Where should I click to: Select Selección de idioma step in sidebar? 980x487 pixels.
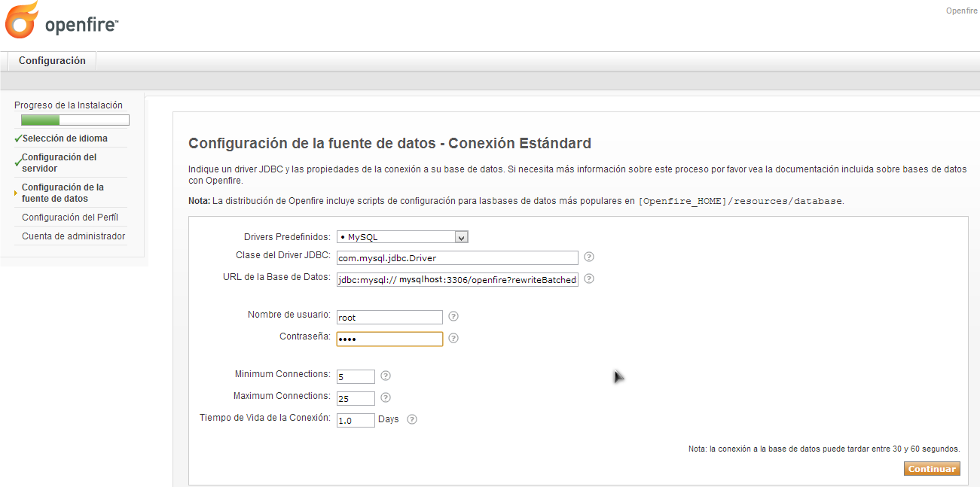[65, 138]
